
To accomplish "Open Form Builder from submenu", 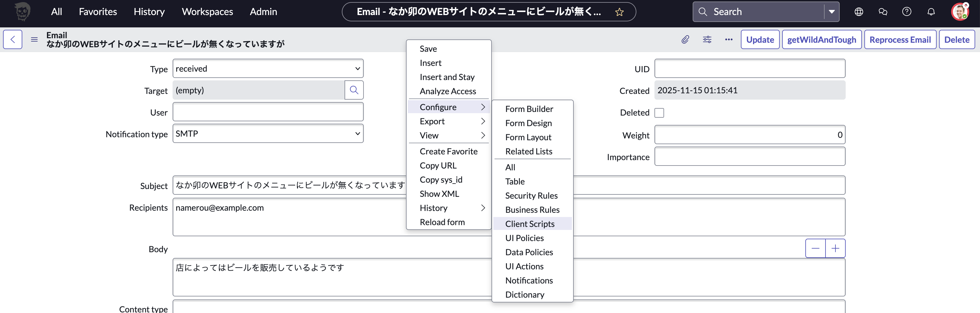I will 532,109.
